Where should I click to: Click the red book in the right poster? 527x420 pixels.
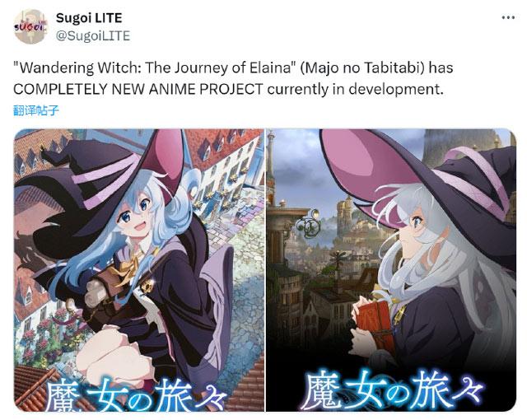(x=373, y=324)
